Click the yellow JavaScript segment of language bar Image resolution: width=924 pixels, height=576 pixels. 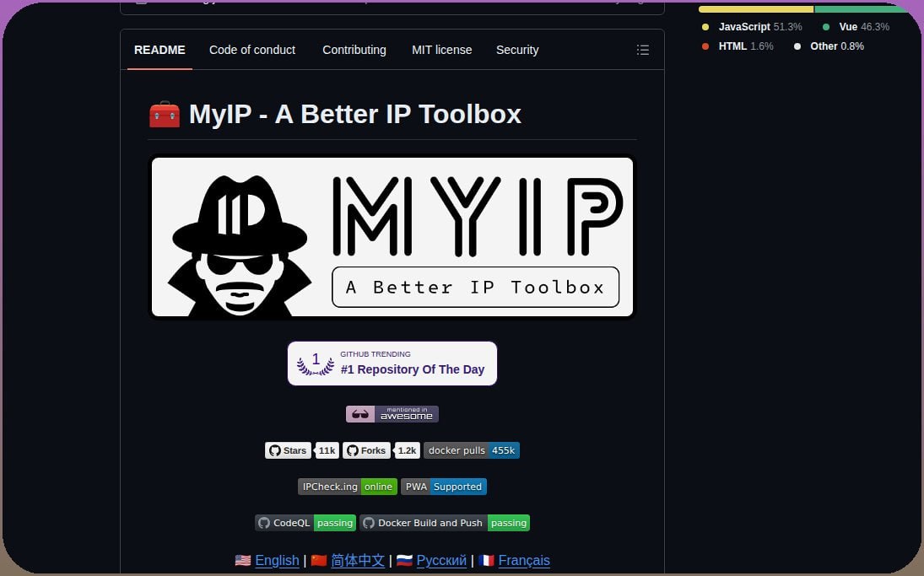(756, 9)
